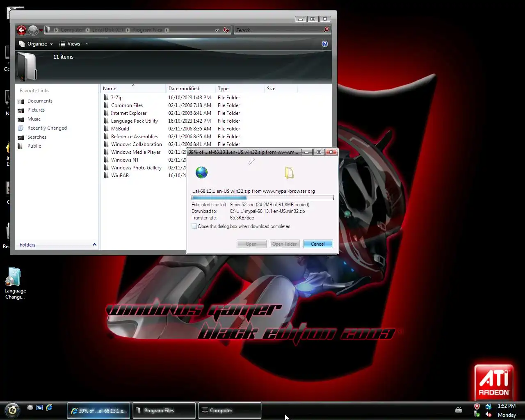Select the Windows NT folder icon
Image resolution: width=525 pixels, height=420 pixels.
tap(106, 160)
